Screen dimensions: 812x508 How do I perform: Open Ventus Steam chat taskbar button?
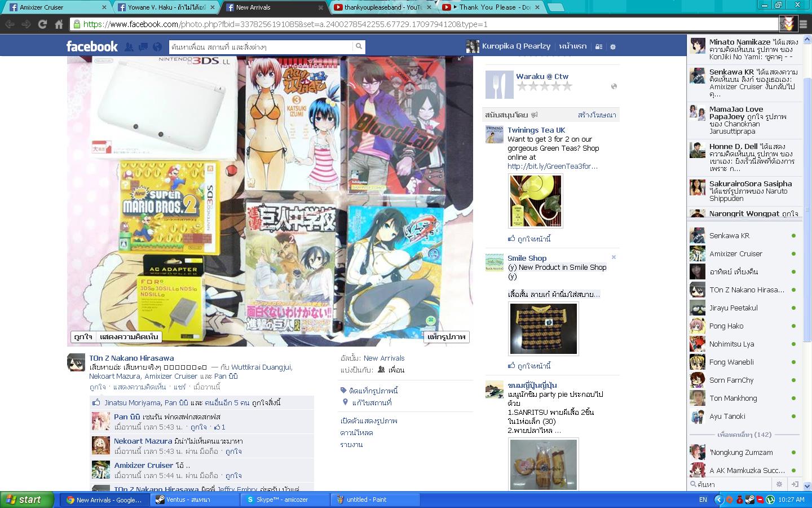196,500
